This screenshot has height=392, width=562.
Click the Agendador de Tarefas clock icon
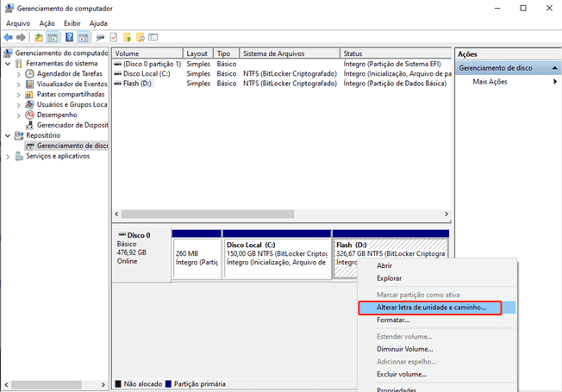30,74
